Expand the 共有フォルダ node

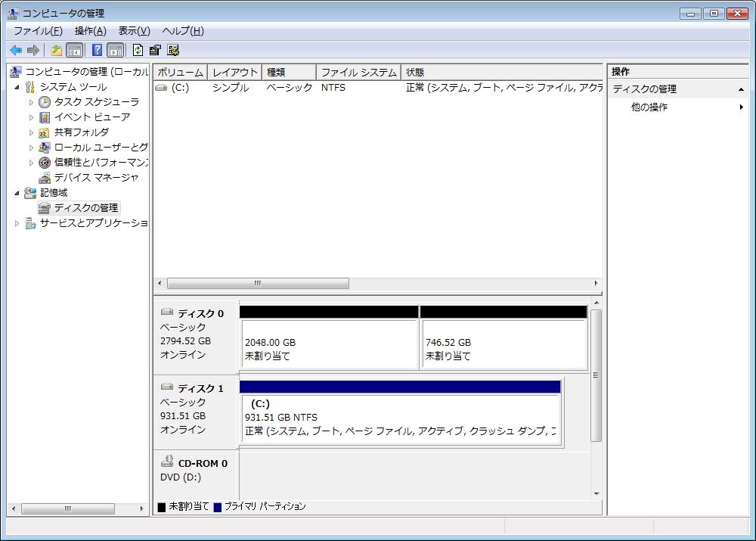[31, 132]
